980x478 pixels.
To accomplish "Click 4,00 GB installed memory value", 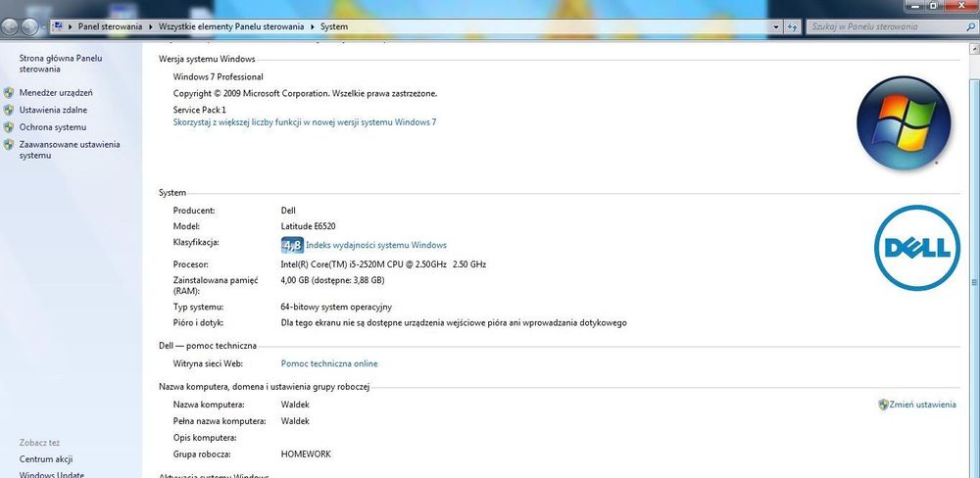I will pyautogui.click(x=332, y=280).
